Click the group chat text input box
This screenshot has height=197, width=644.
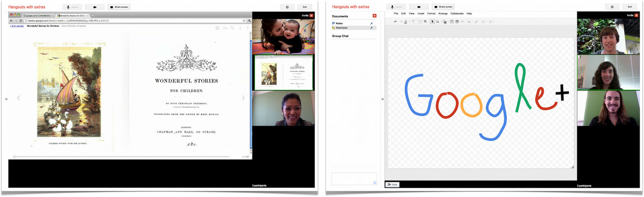[354, 179]
